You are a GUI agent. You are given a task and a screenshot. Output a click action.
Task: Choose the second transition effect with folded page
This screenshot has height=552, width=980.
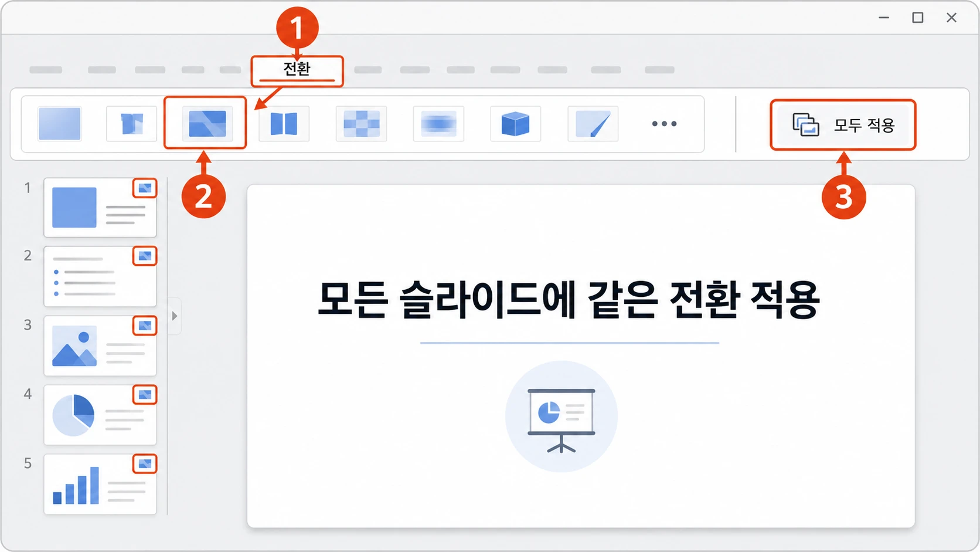[131, 124]
